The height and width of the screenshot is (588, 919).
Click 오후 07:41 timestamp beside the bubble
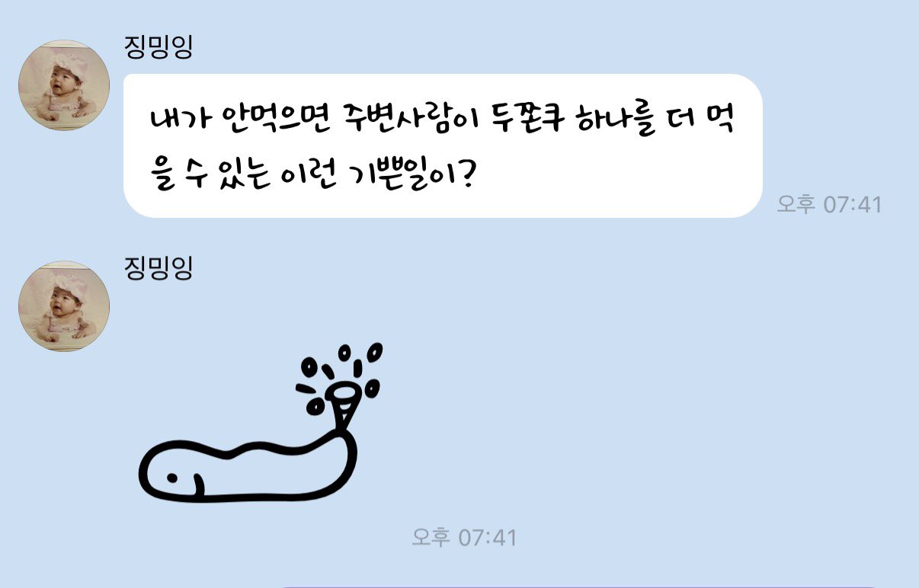pos(829,204)
